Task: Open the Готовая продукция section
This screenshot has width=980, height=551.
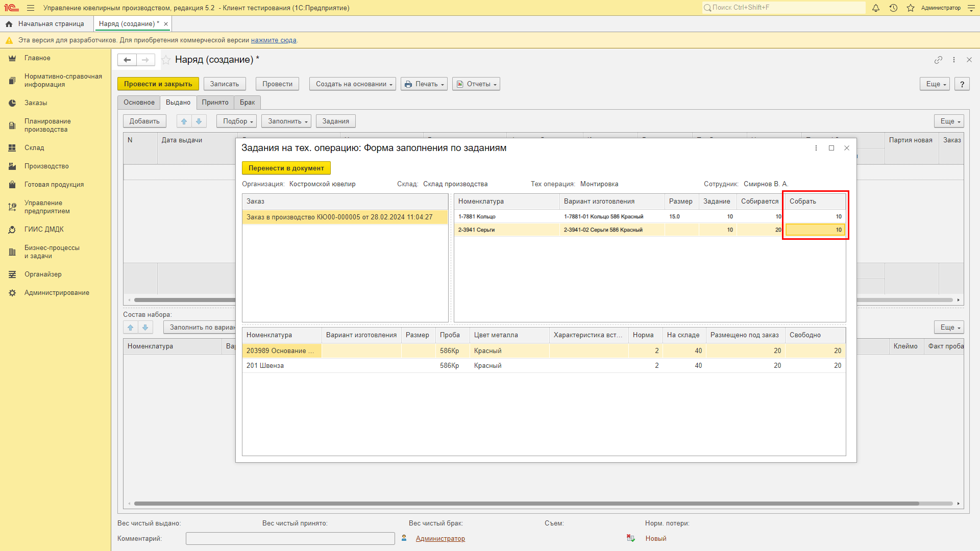Action: pos(54,185)
